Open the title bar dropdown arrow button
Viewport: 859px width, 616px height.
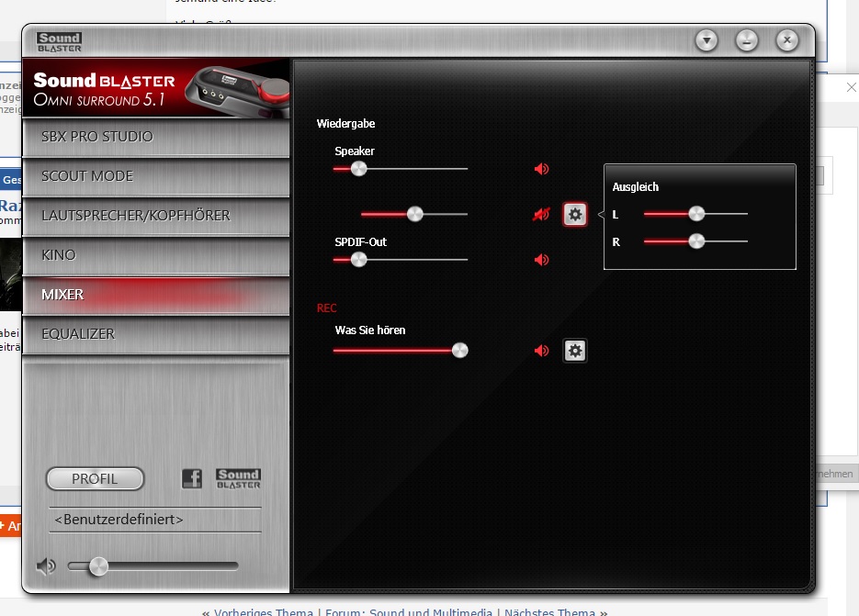(x=706, y=40)
